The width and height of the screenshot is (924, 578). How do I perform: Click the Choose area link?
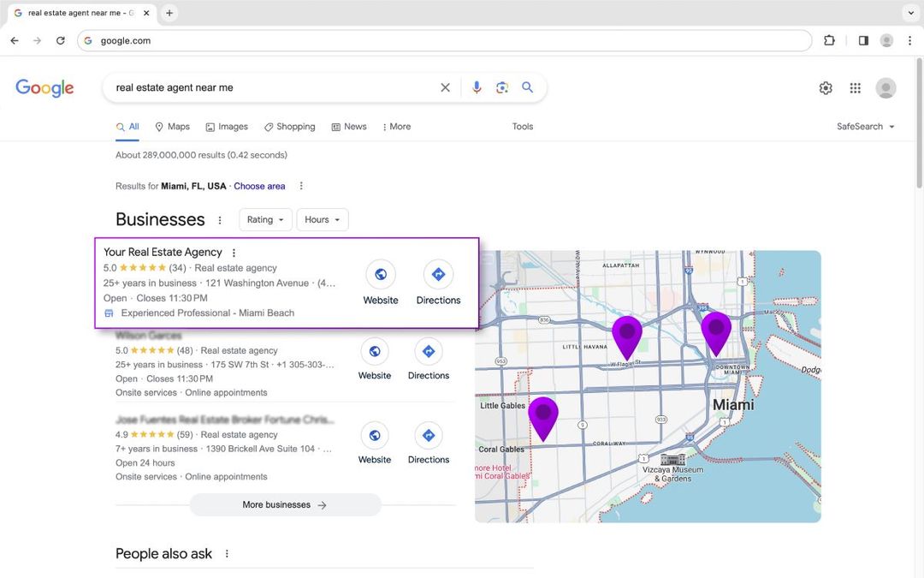click(259, 187)
